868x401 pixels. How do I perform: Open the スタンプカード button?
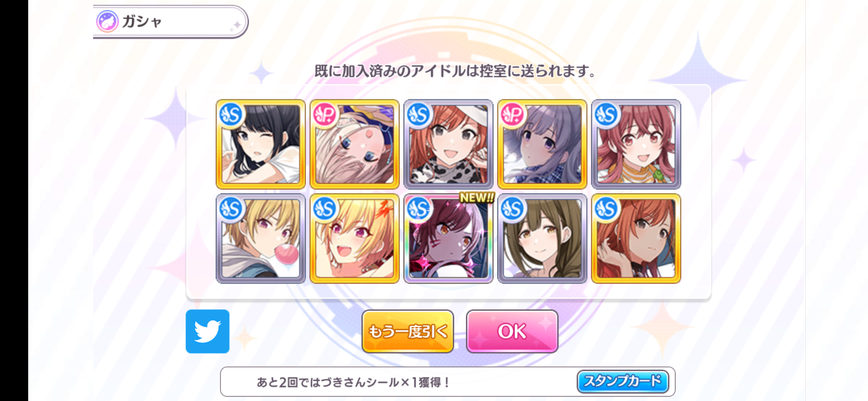pos(623,381)
